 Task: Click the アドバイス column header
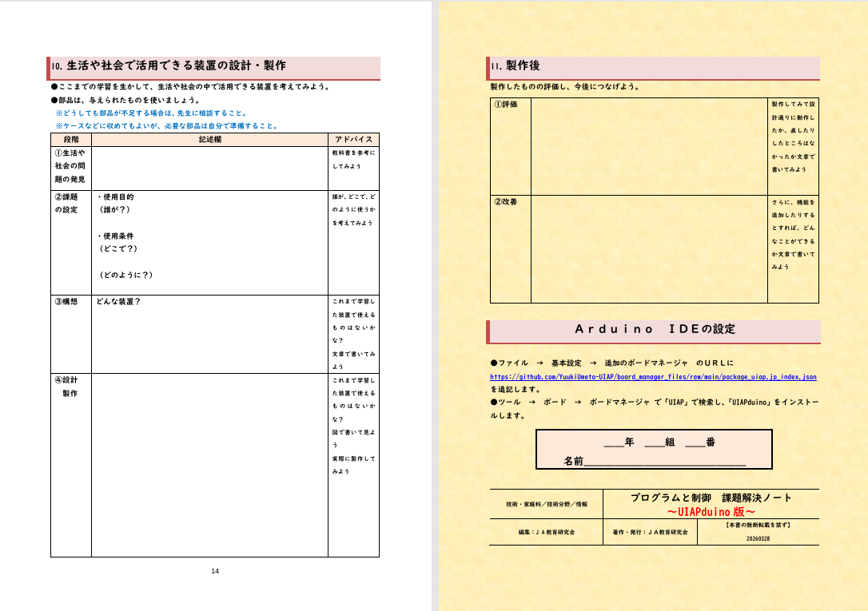point(352,139)
